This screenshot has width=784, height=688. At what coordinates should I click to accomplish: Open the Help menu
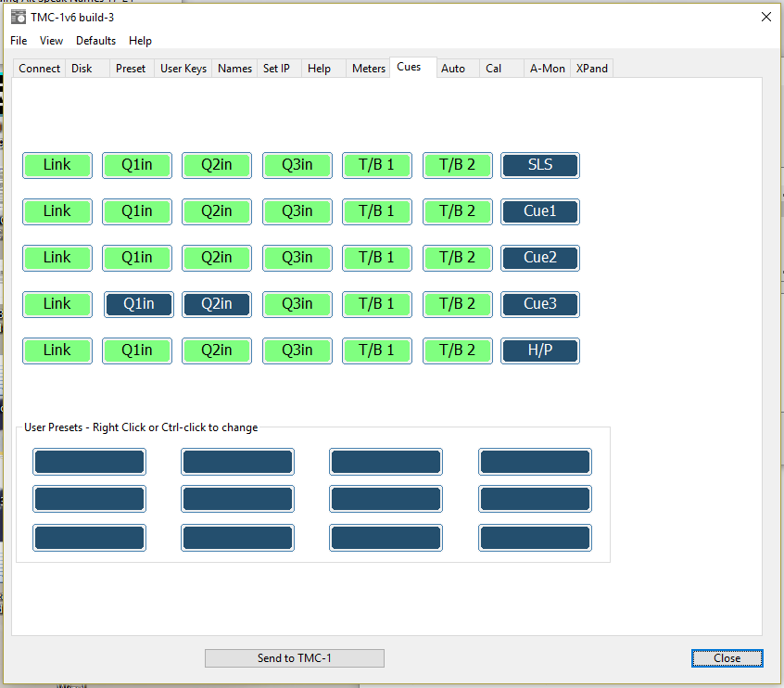click(140, 41)
